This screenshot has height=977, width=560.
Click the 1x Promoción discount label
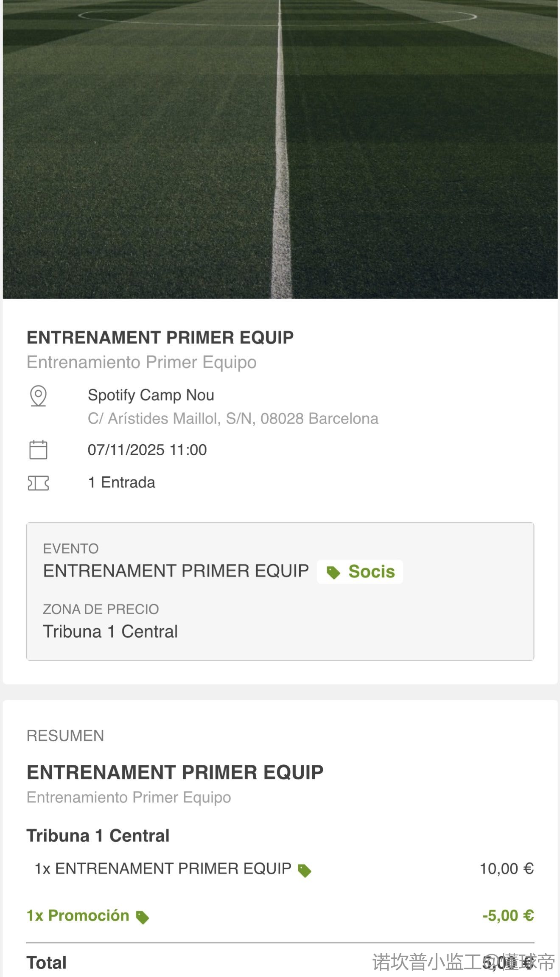tap(78, 915)
